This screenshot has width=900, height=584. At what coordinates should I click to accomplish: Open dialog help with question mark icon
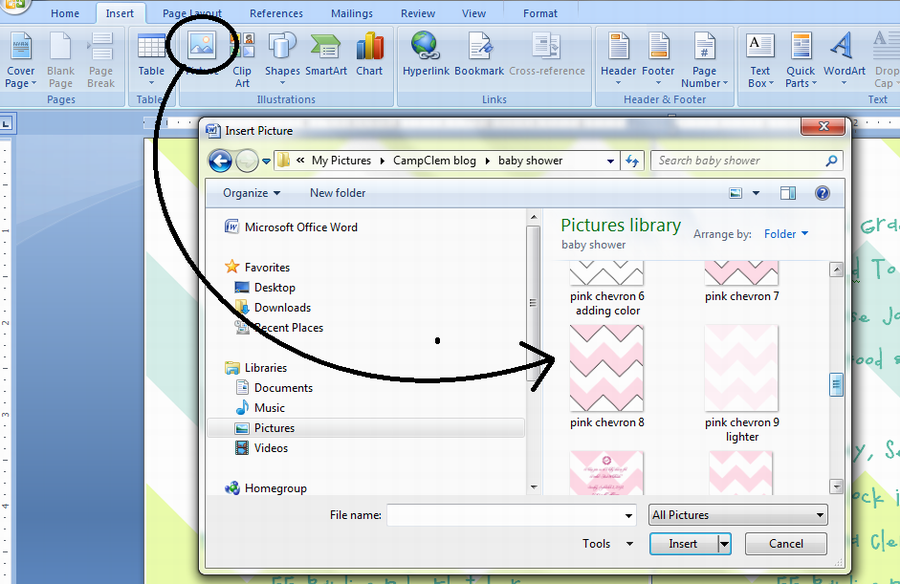822,193
